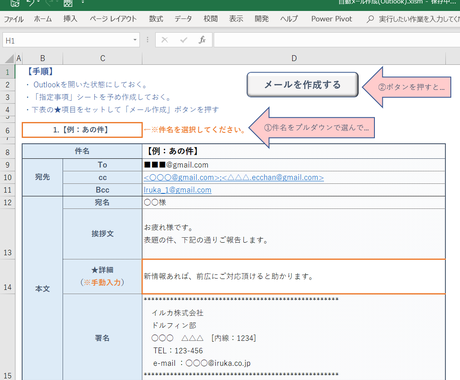Click the search magnifier icon in ribbon

pyautogui.click(x=370, y=19)
